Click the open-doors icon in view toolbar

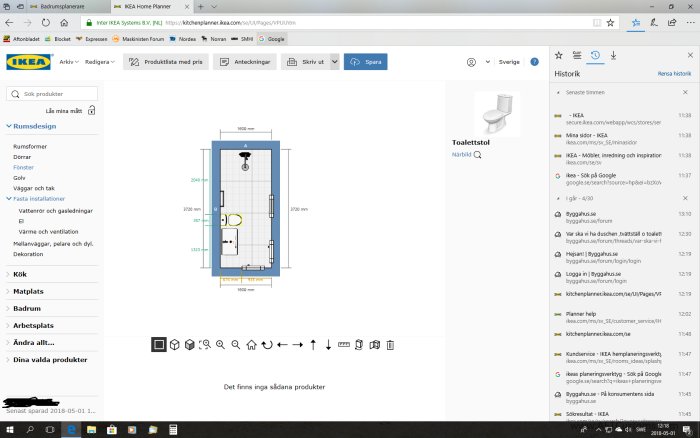click(375, 345)
